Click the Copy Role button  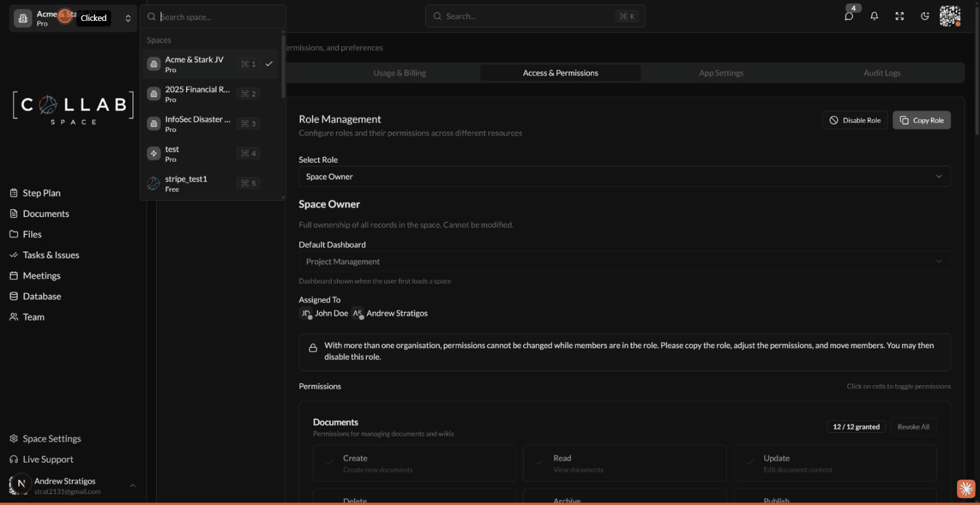pyautogui.click(x=922, y=119)
